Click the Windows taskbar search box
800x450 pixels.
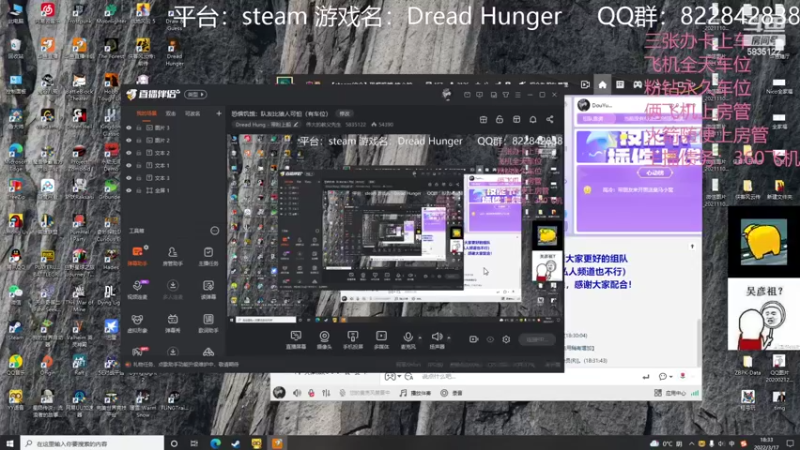(x=92, y=443)
